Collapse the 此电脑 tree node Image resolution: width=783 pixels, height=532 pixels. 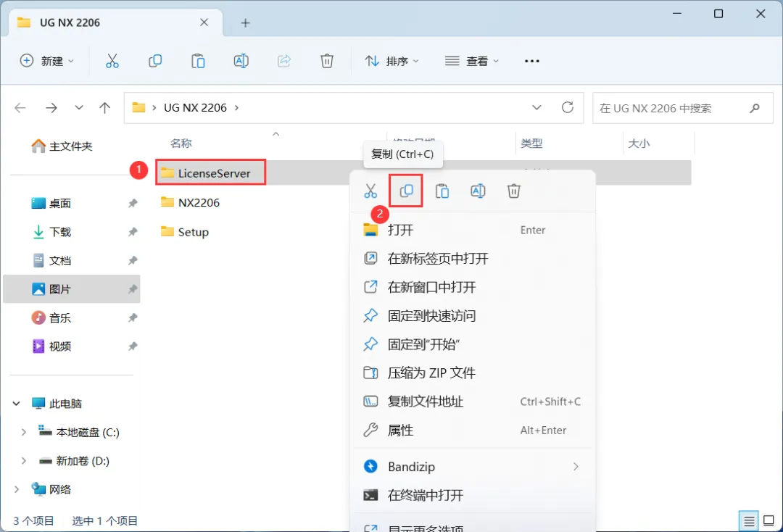click(16, 403)
